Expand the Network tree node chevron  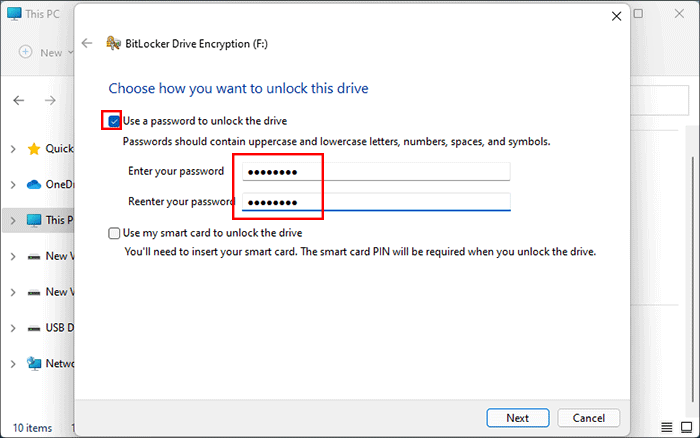[x=12, y=364]
